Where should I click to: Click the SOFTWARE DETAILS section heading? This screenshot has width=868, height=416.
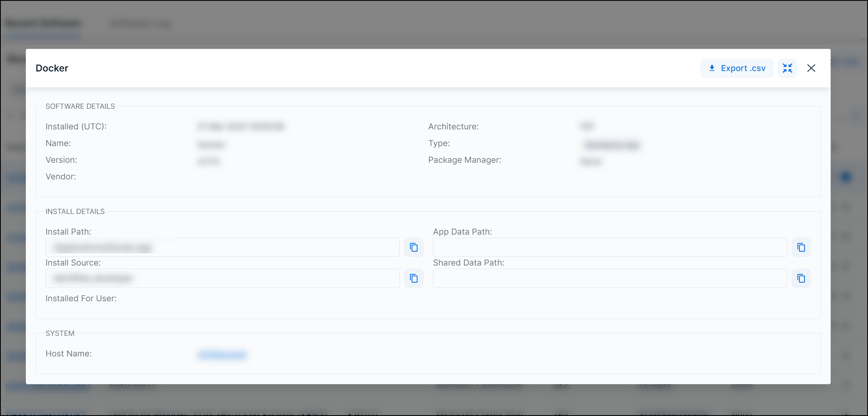pos(80,106)
